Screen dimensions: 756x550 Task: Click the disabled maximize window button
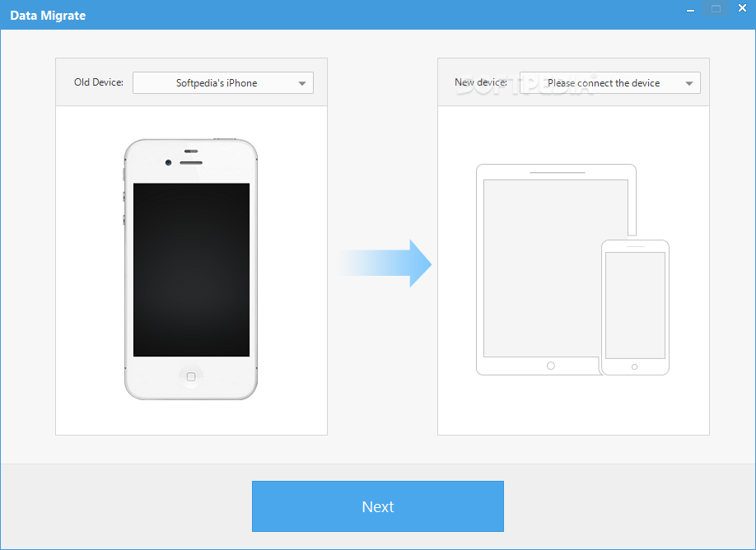tap(716, 9)
